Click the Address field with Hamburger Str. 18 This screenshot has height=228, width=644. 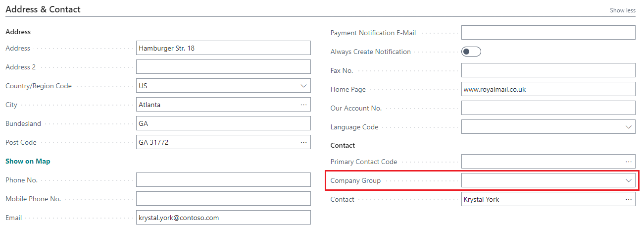click(223, 48)
